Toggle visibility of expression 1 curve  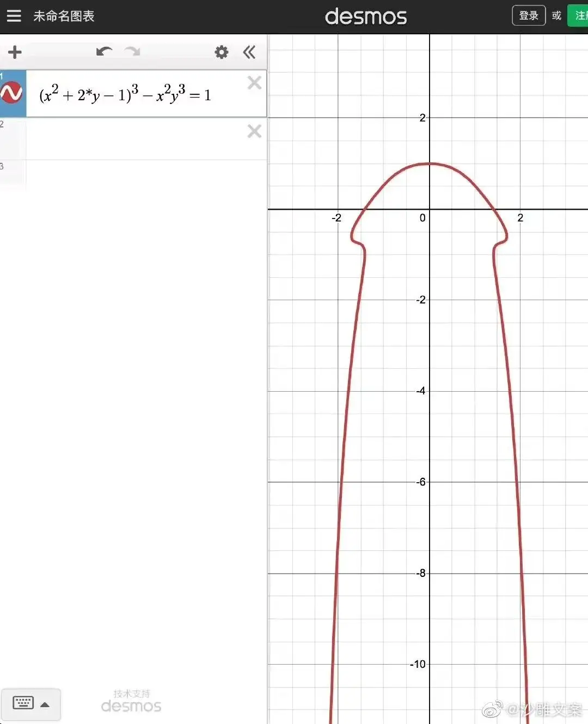coord(12,93)
